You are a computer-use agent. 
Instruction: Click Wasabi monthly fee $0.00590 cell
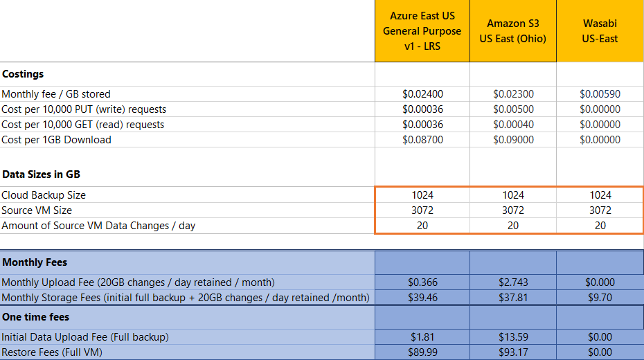600,94
